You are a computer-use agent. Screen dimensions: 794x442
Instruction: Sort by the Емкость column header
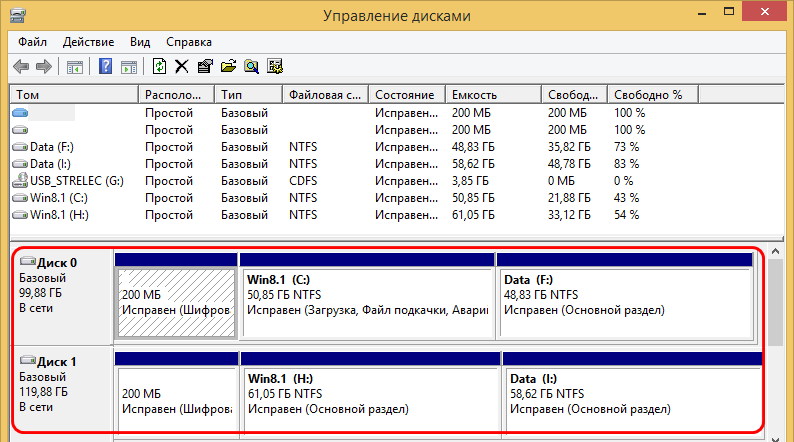493,95
